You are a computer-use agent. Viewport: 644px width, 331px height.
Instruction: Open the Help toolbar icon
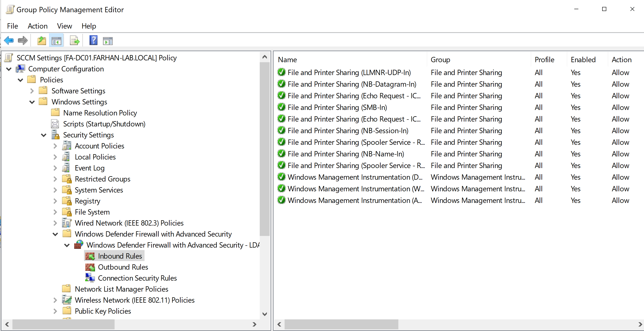(93, 40)
